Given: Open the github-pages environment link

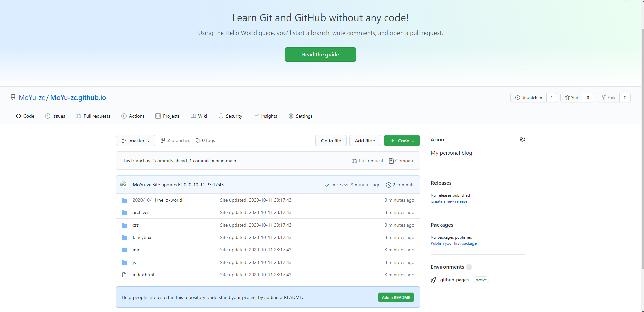Looking at the screenshot, I should (454, 280).
